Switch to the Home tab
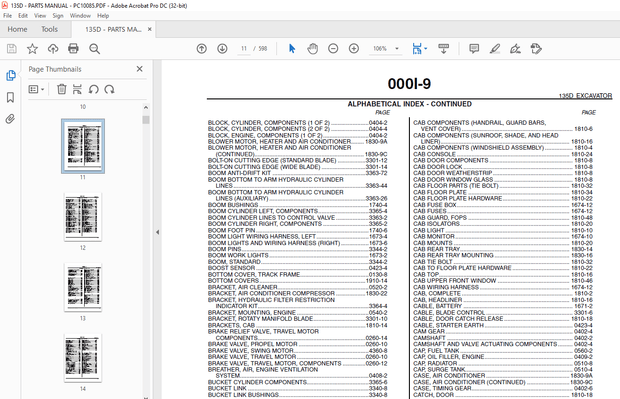This screenshot has height=399, width=620. coord(17,29)
